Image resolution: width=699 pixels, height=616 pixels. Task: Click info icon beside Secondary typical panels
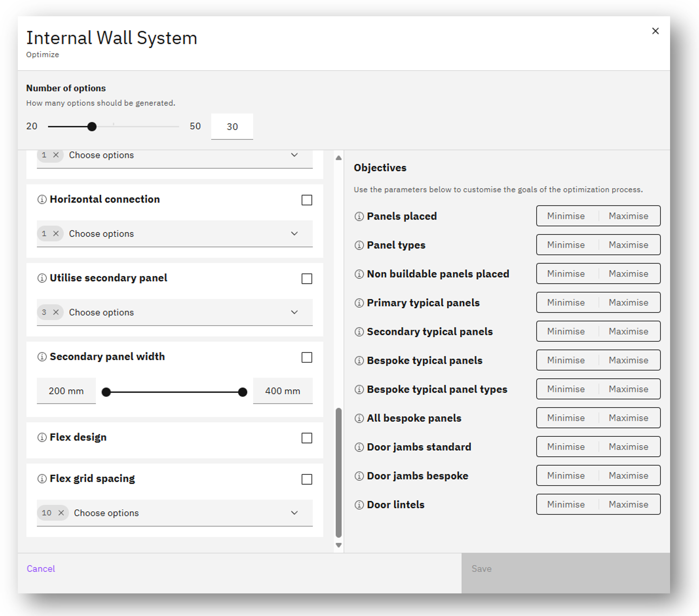click(x=359, y=332)
